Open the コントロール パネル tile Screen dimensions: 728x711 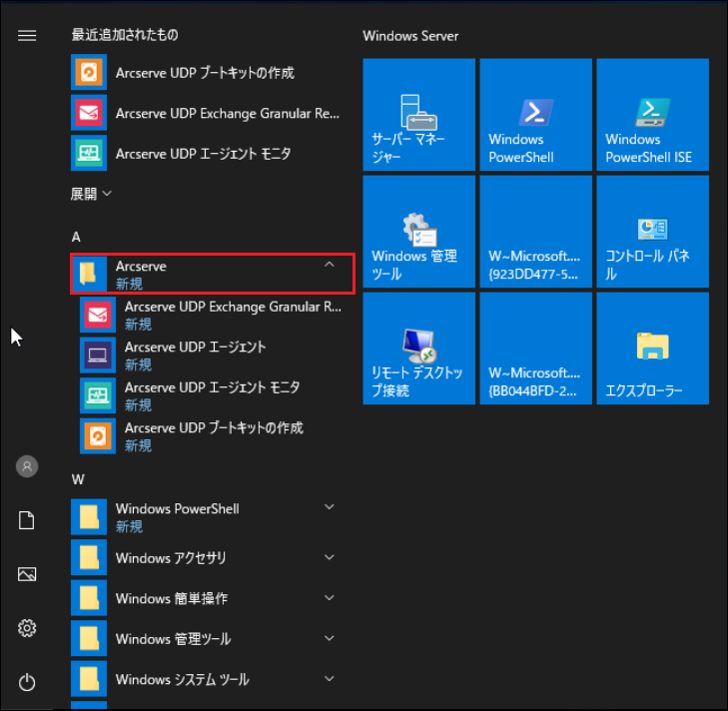[x=652, y=232]
